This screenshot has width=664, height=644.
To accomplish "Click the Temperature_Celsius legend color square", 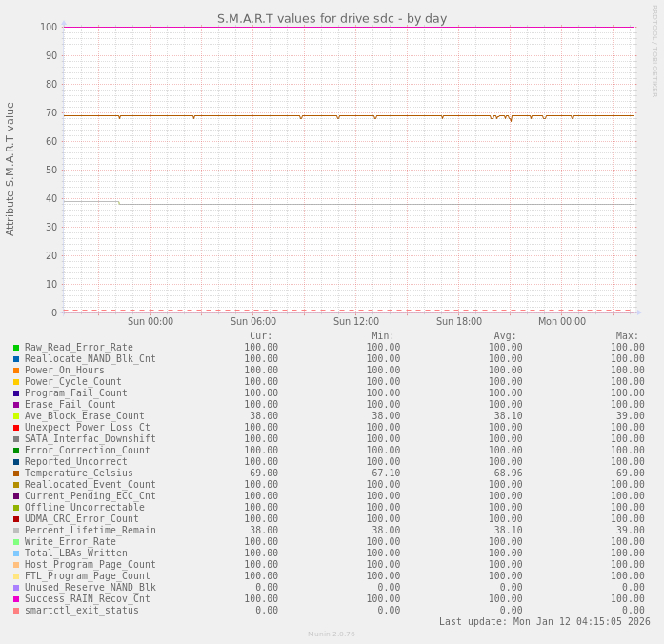I will click(x=16, y=473).
